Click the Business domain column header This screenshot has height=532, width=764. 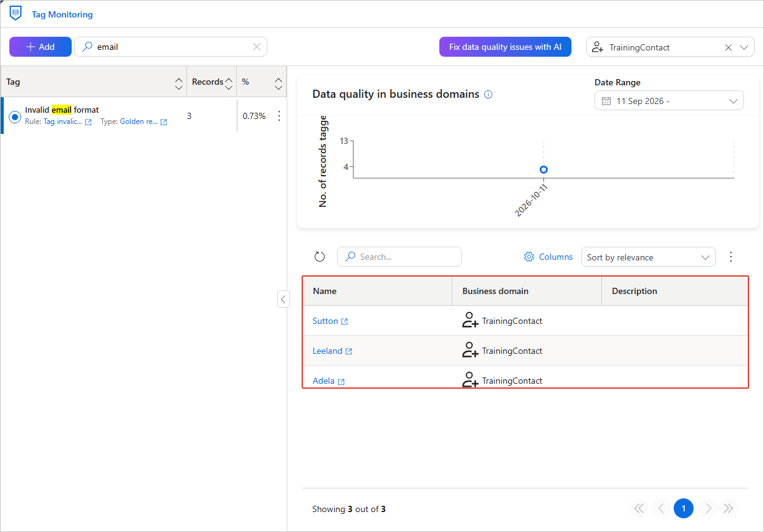(527, 291)
